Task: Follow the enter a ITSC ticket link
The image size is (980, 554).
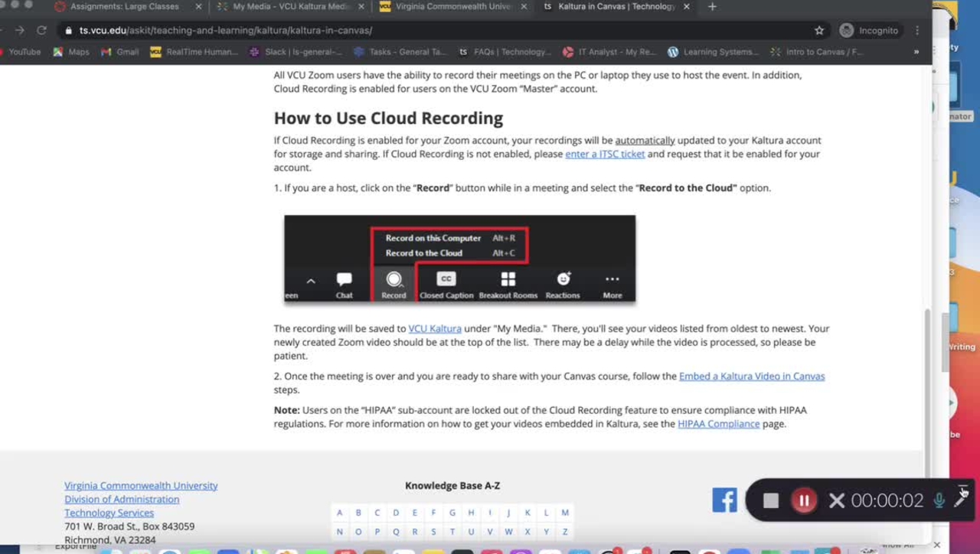Action: [605, 154]
